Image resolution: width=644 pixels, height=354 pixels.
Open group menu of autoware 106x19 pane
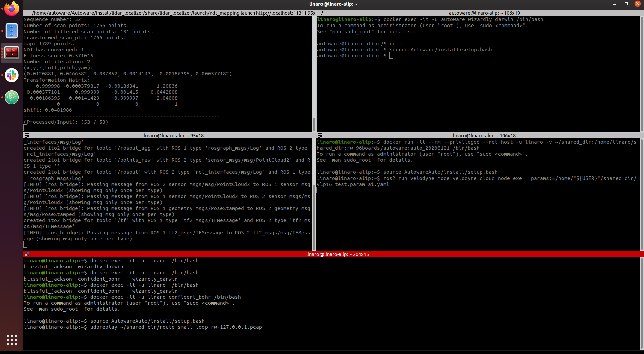tap(320, 13)
